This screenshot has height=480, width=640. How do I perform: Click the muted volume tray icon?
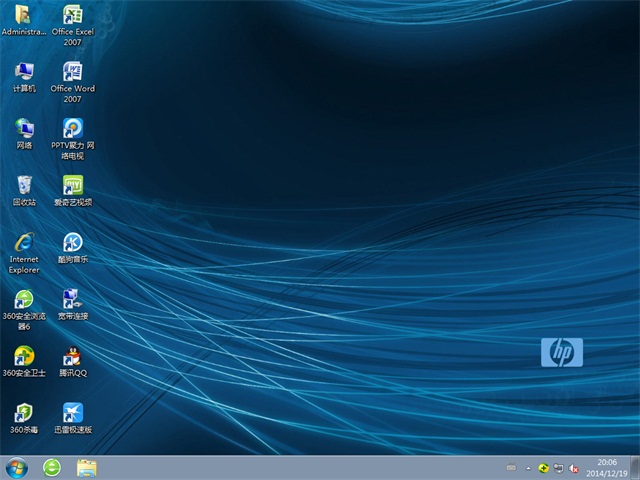574,467
